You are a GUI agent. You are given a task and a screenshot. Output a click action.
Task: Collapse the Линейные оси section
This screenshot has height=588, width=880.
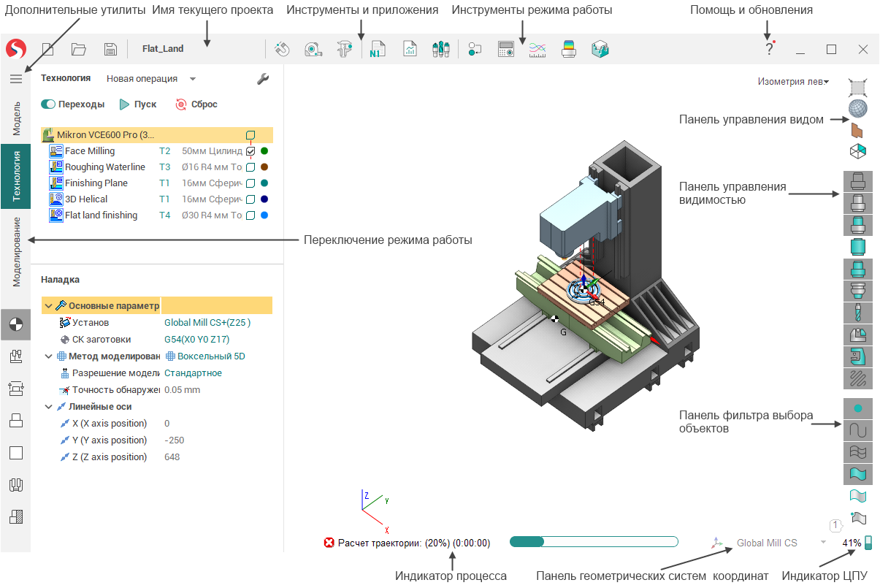coord(48,407)
